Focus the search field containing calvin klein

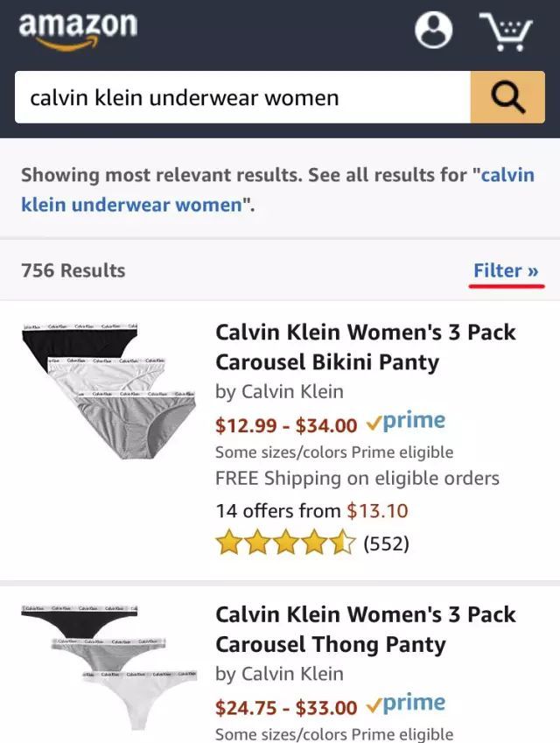(242, 97)
